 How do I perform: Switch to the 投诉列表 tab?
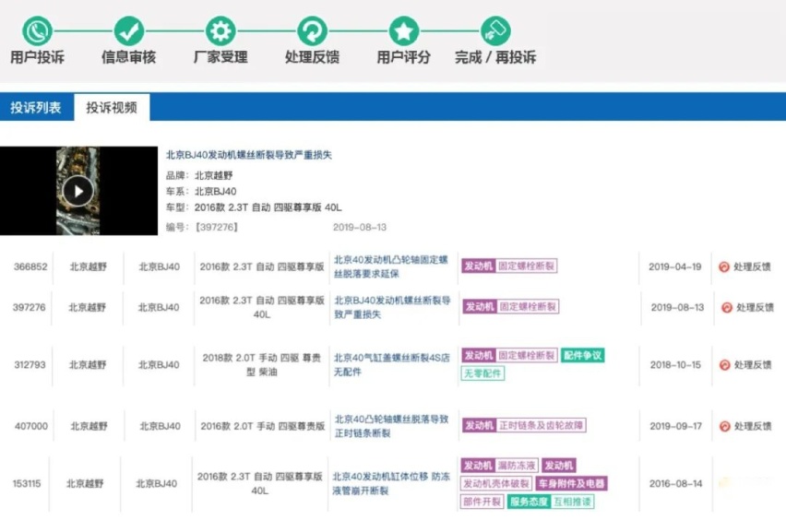pyautogui.click(x=36, y=107)
